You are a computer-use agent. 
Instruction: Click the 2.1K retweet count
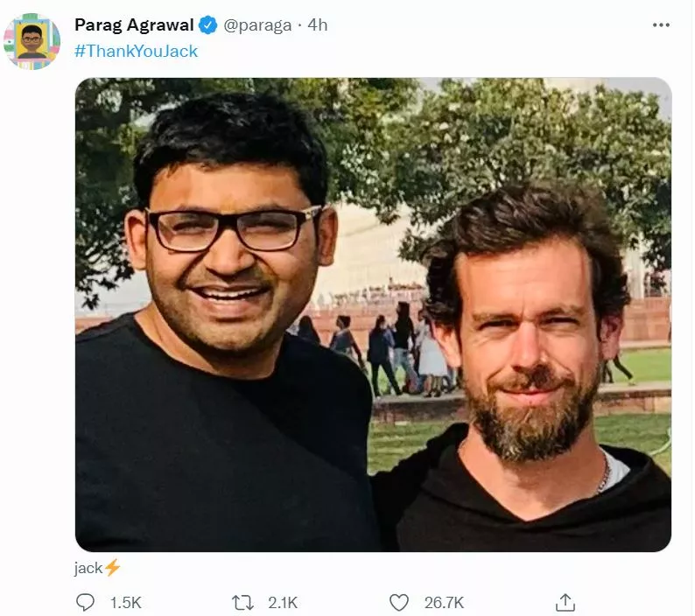pos(283,602)
